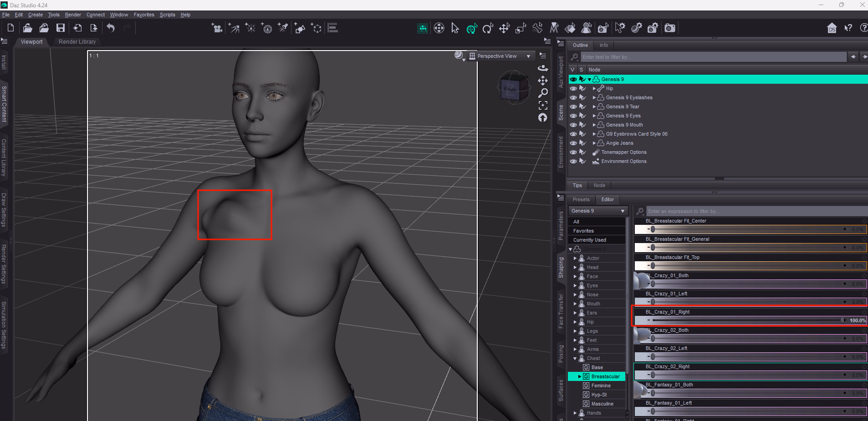Create a new distant light
This screenshot has width=868, height=421.
pyautogui.click(x=234, y=28)
